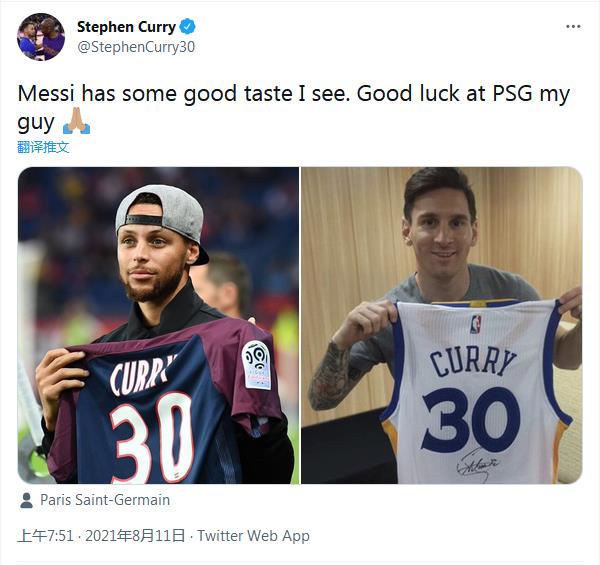The image size is (600, 565).
Task: Click the white number 30 on the PSG jersey
Action: pos(151,438)
